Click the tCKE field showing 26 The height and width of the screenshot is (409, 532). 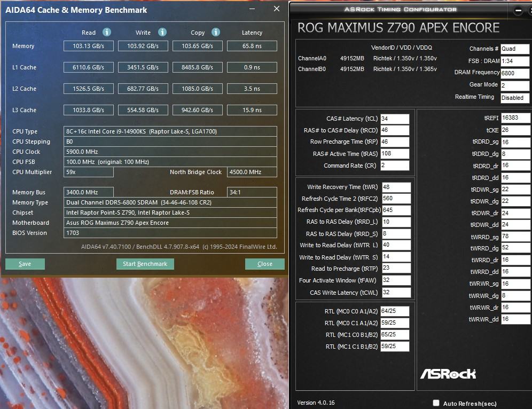tap(516, 130)
